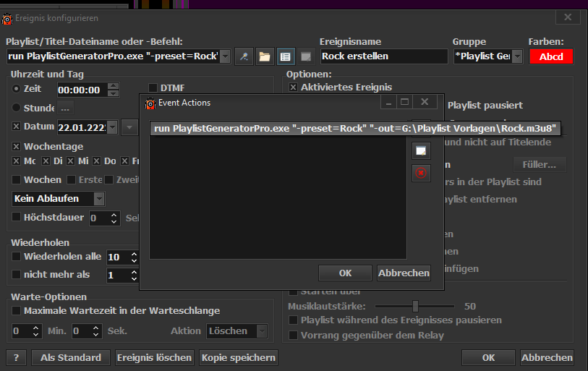The image size is (588, 371).
Task: Open the command wizard wand icon
Action: point(244,56)
